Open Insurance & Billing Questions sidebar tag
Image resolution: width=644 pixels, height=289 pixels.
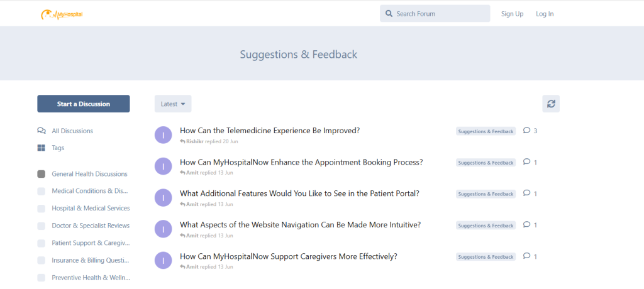click(x=91, y=260)
